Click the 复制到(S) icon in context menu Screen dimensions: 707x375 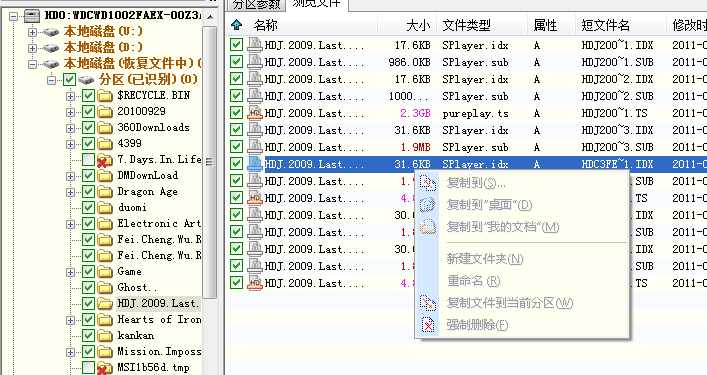[x=427, y=183]
